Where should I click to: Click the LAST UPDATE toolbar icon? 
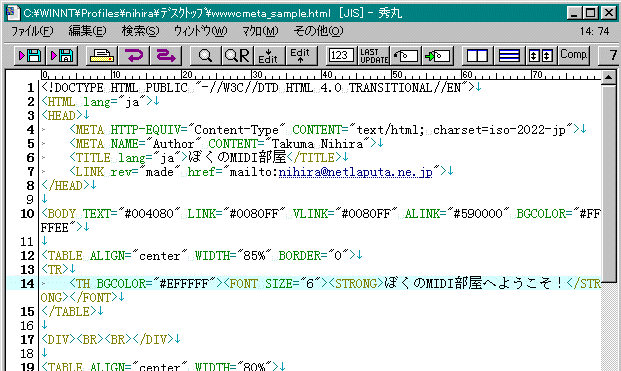[373, 56]
